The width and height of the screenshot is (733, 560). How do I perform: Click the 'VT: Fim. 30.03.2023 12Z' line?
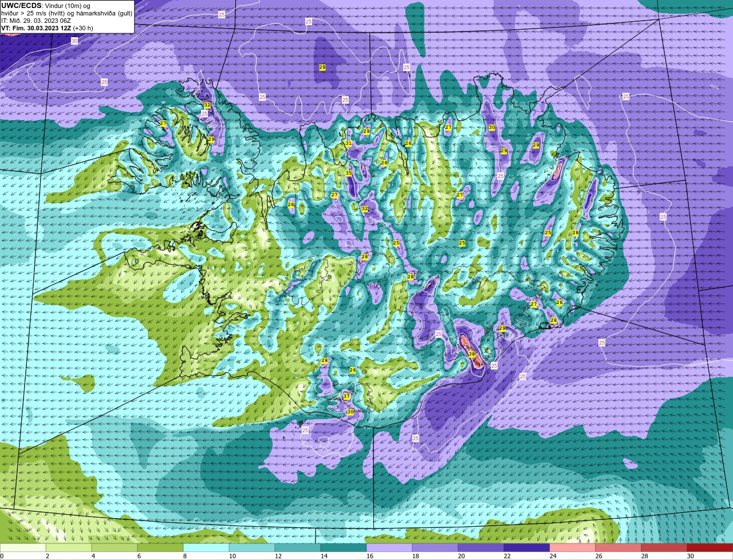(x=47, y=28)
